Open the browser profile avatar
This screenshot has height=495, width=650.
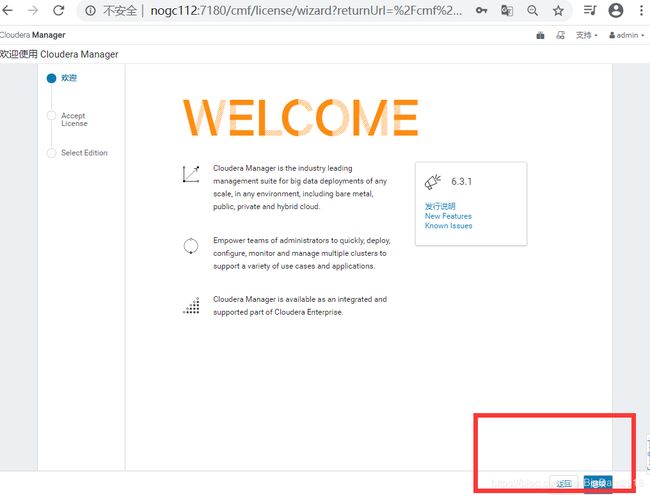click(x=616, y=10)
